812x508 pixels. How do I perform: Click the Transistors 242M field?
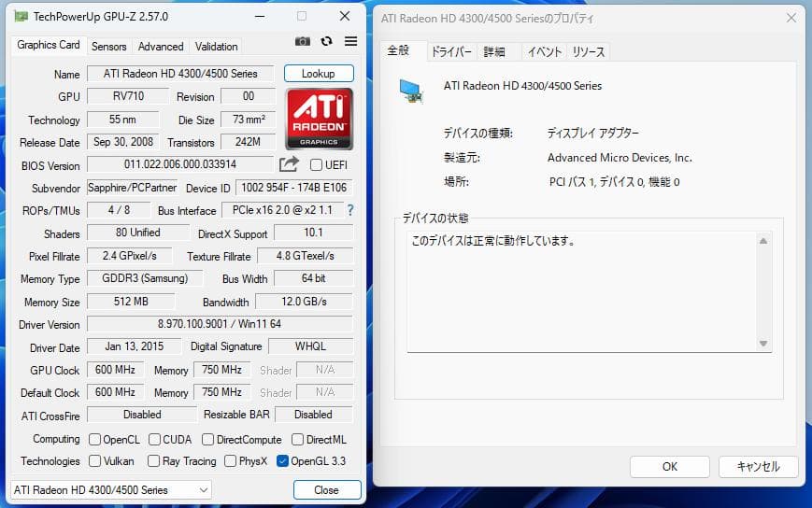(248, 142)
